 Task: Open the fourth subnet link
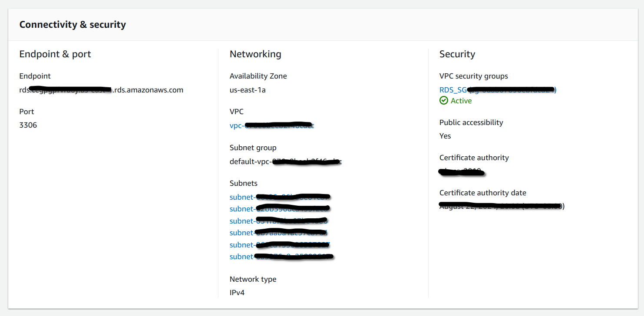pyautogui.click(x=280, y=233)
